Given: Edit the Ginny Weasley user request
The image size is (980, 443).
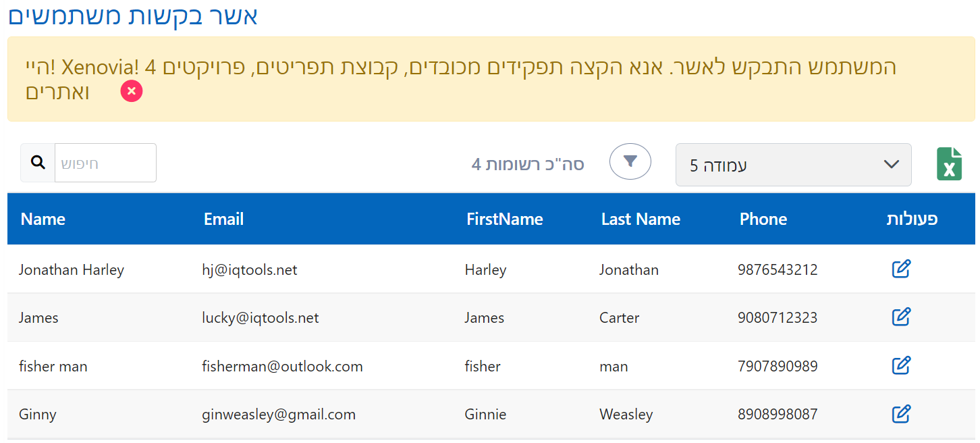Looking at the screenshot, I should [901, 413].
